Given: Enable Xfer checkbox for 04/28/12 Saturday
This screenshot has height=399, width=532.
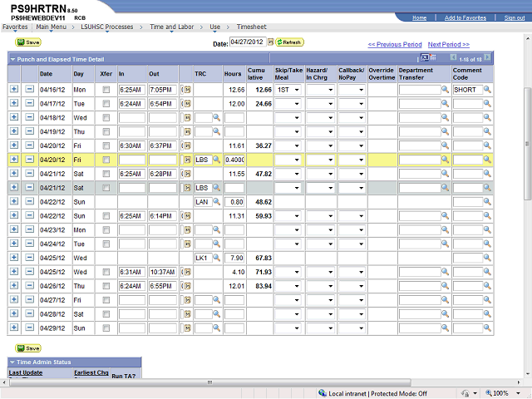Looking at the screenshot, I should point(106,314).
